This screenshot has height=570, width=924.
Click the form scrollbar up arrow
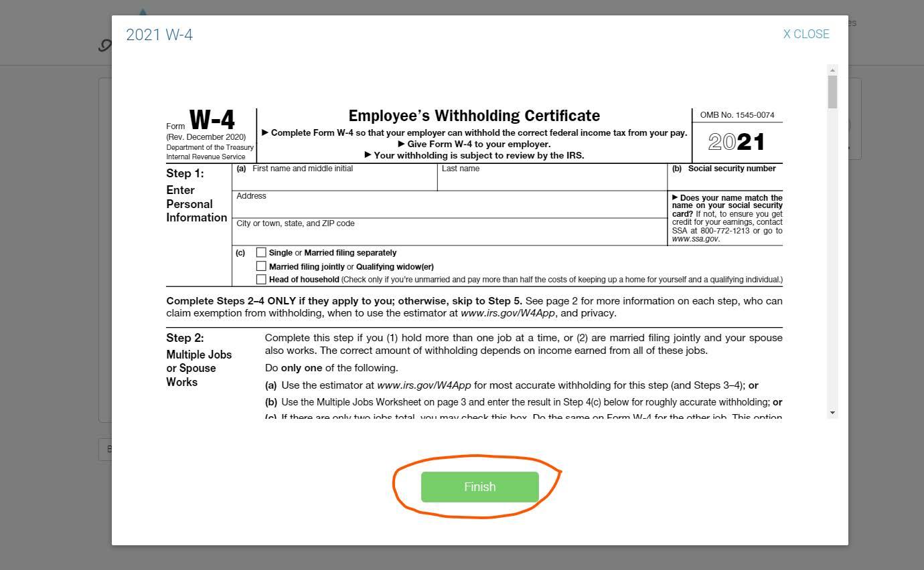[x=832, y=70]
